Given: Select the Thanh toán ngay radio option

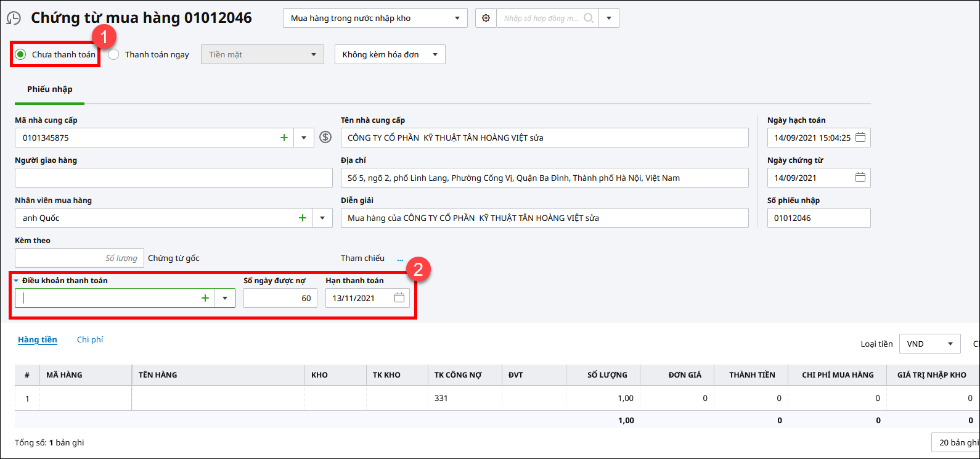Looking at the screenshot, I should pos(114,54).
